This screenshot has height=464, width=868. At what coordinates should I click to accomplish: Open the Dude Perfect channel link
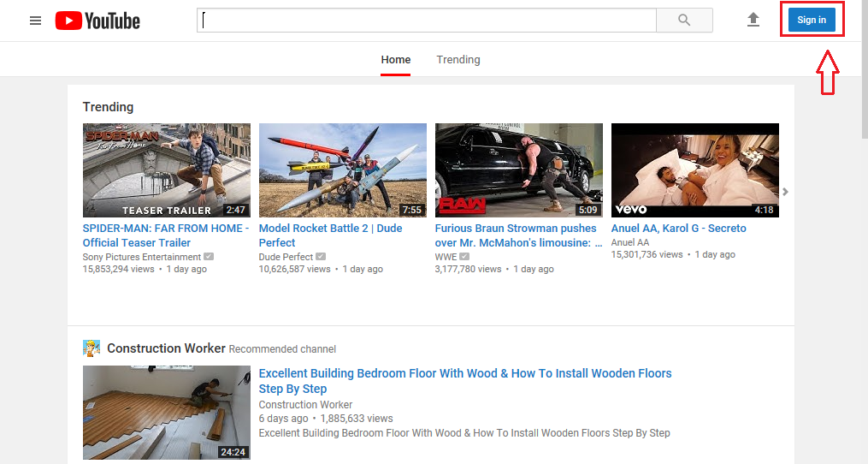tap(286, 257)
